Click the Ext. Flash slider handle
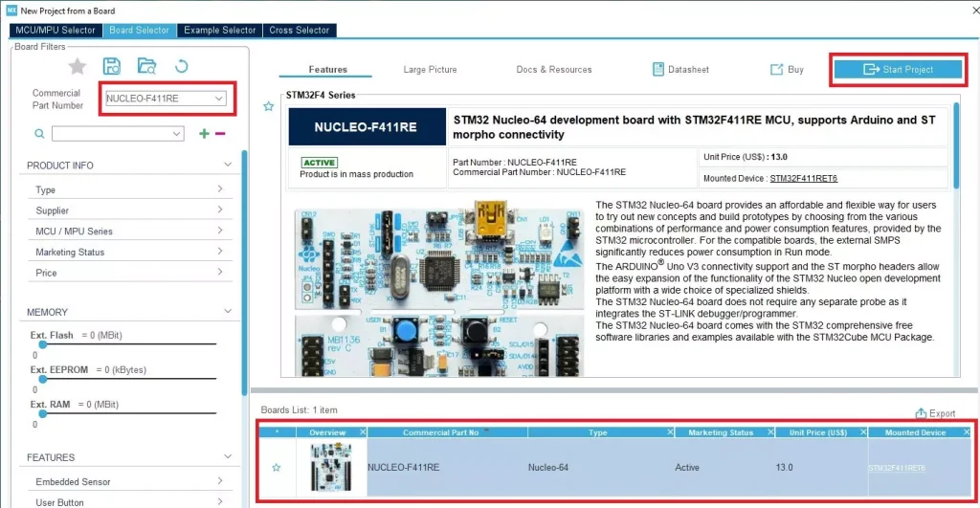Screen dimensions: 980x508 point(41,344)
